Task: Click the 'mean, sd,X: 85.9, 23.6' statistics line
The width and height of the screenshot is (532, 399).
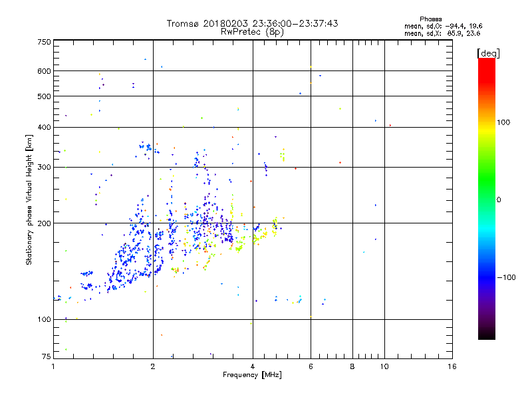Action: (x=442, y=33)
